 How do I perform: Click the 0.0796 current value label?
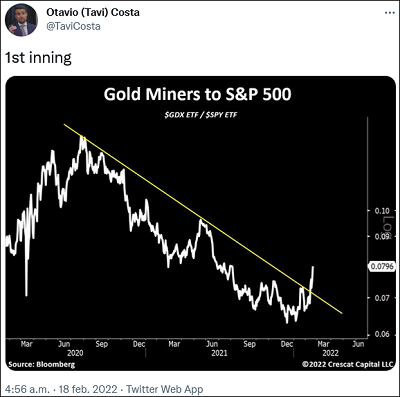coord(382,266)
